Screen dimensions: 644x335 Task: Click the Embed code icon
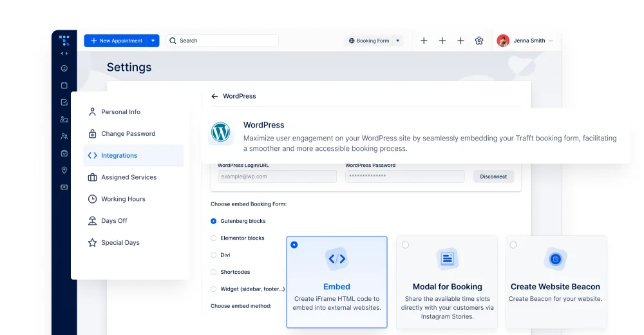(337, 259)
